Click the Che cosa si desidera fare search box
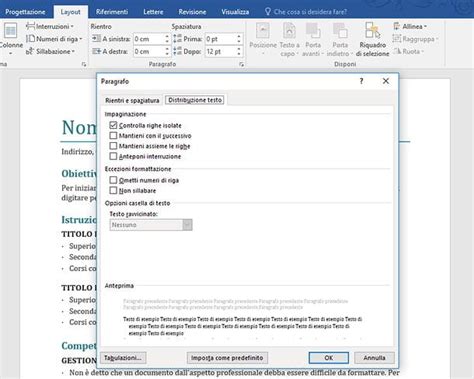Viewport: 474px width, 379px height. (x=310, y=12)
